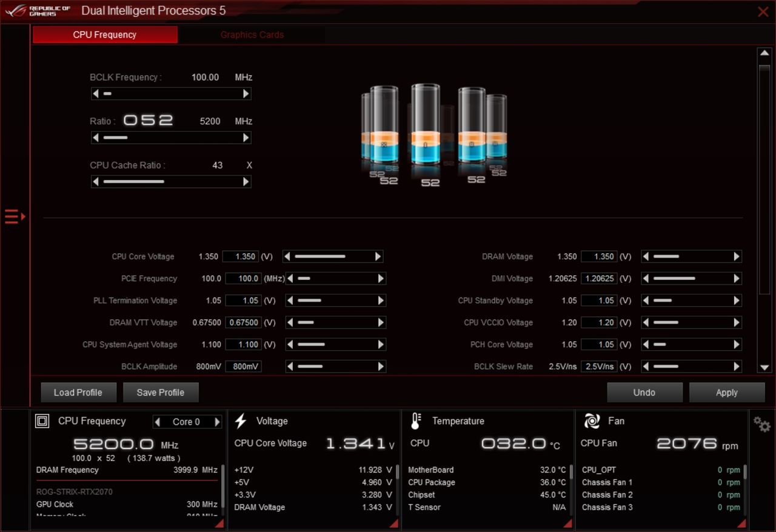Click the +12V voltage reading row
This screenshot has height=532, width=776.
pyautogui.click(x=313, y=470)
